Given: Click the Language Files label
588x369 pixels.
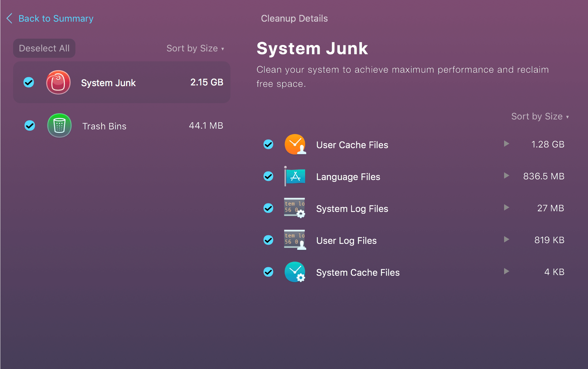Looking at the screenshot, I should tap(348, 177).
